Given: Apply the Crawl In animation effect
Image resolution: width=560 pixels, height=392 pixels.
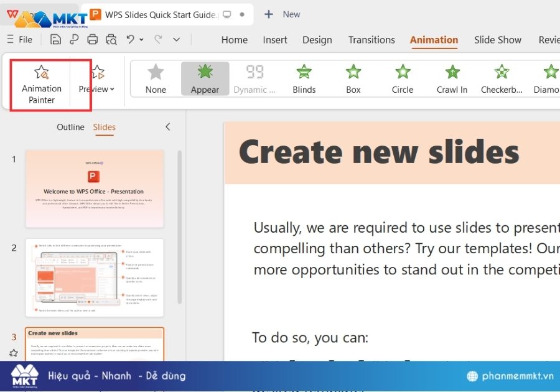Looking at the screenshot, I should pos(452,78).
